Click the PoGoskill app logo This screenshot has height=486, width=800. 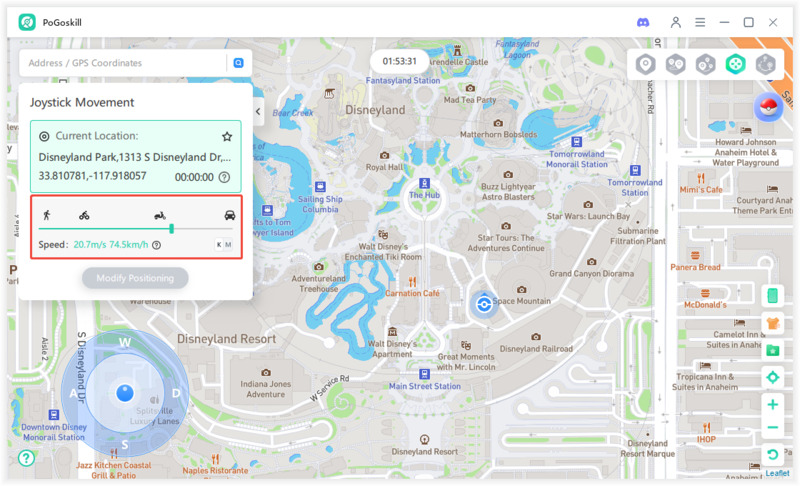point(27,22)
